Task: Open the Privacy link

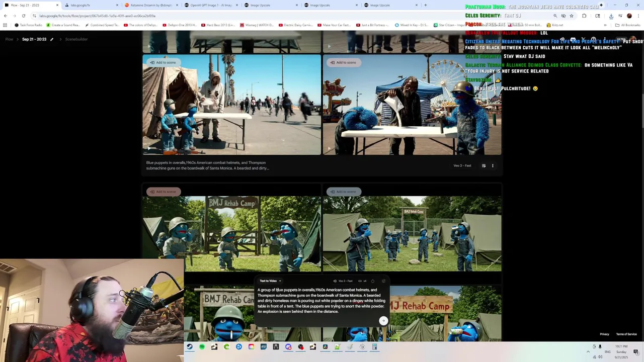Action: click(x=604, y=334)
